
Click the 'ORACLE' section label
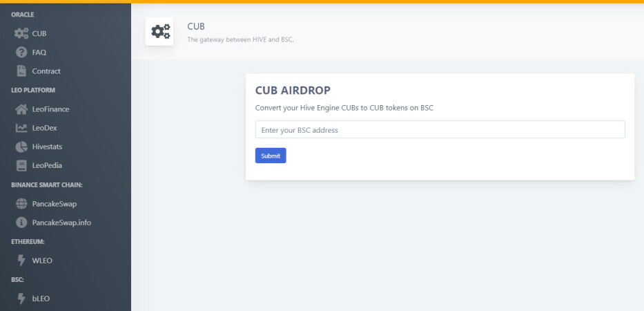(23, 15)
